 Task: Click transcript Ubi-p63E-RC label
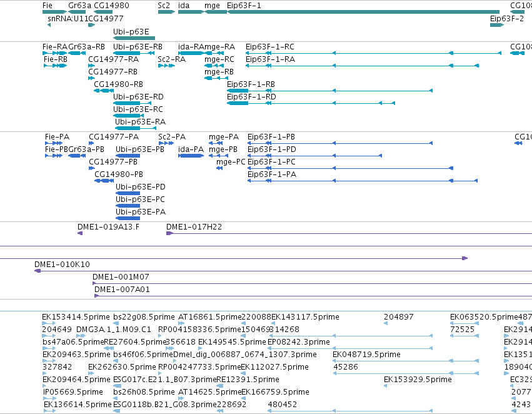pos(138,109)
